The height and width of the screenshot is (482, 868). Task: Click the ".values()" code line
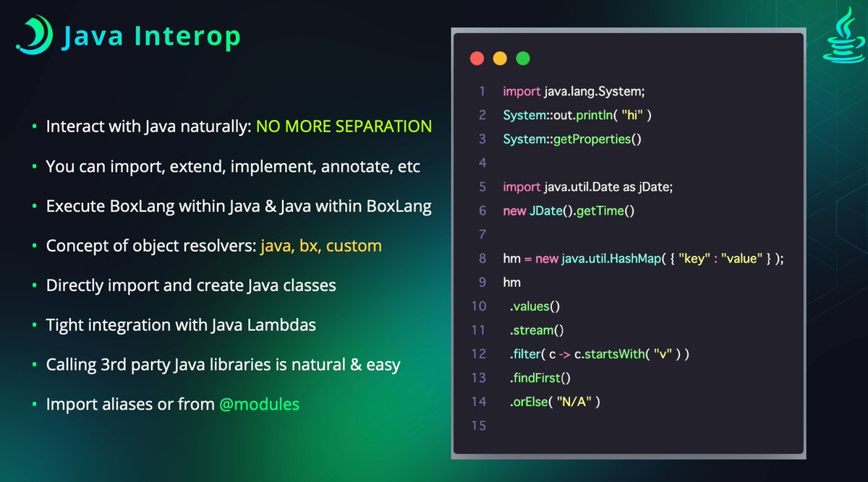coord(535,306)
